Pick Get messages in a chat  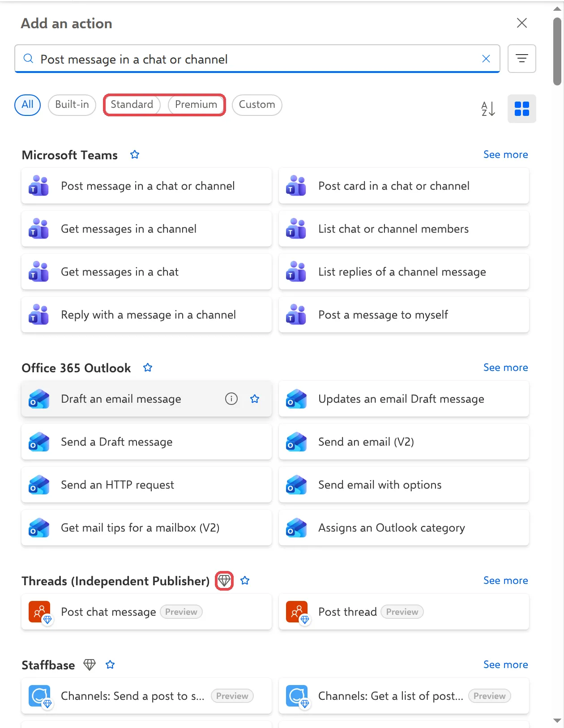pyautogui.click(x=146, y=272)
